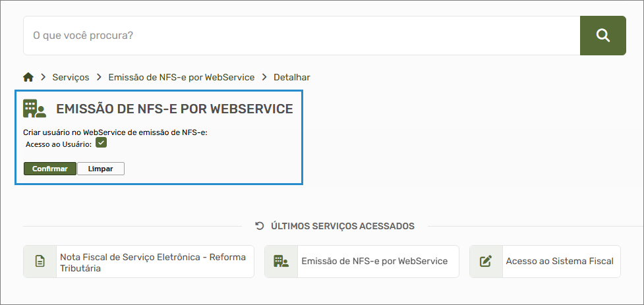Click the chevron between Serviços and Emissão breadcrumbs
This screenshot has width=644, height=305.
99,77
